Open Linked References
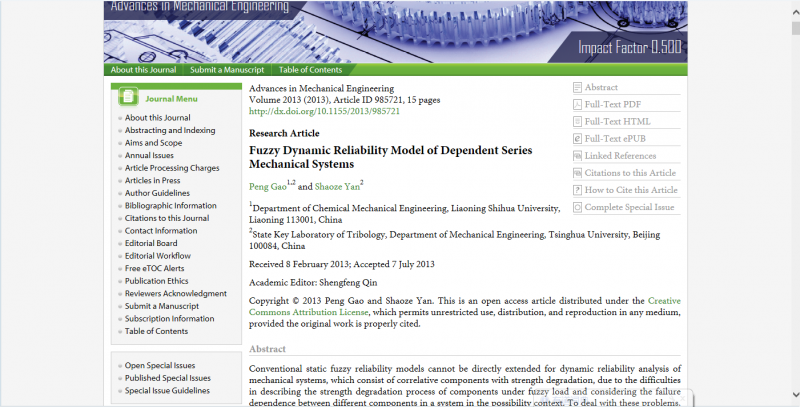800x407 pixels. point(620,156)
